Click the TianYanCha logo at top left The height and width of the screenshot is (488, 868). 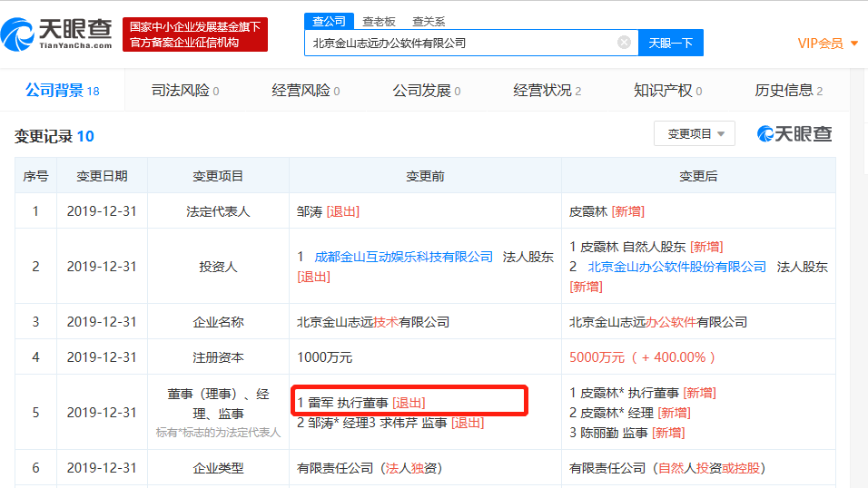point(56,34)
